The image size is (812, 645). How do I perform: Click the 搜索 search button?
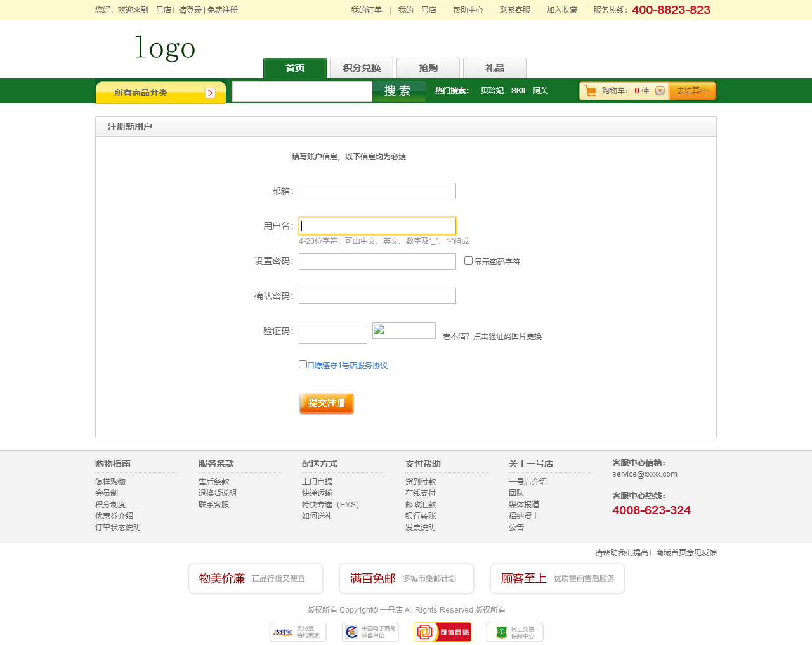[x=398, y=91]
